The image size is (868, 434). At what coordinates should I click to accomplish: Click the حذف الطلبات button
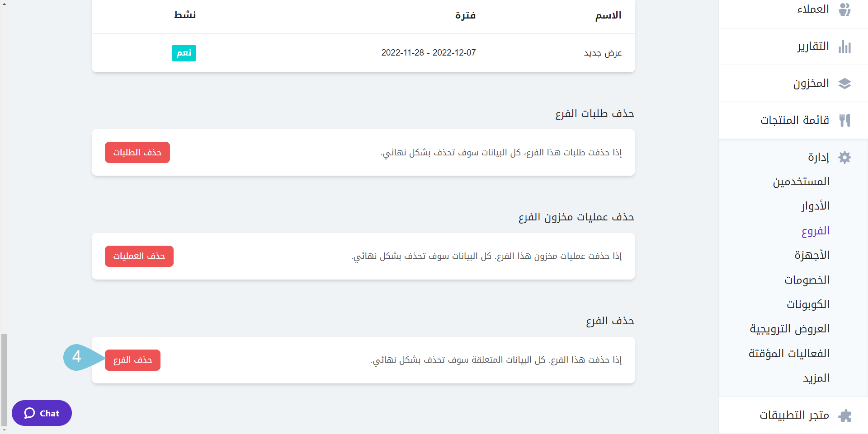pyautogui.click(x=137, y=152)
